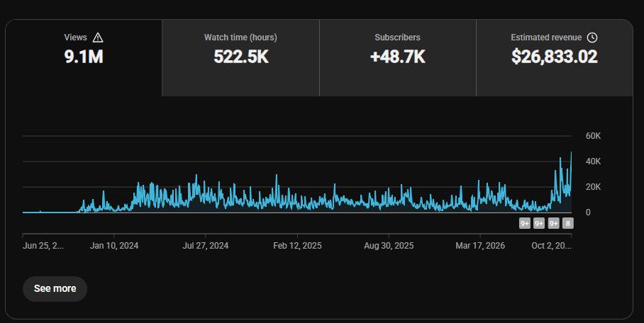Click the 40K y-axis label

click(x=593, y=161)
